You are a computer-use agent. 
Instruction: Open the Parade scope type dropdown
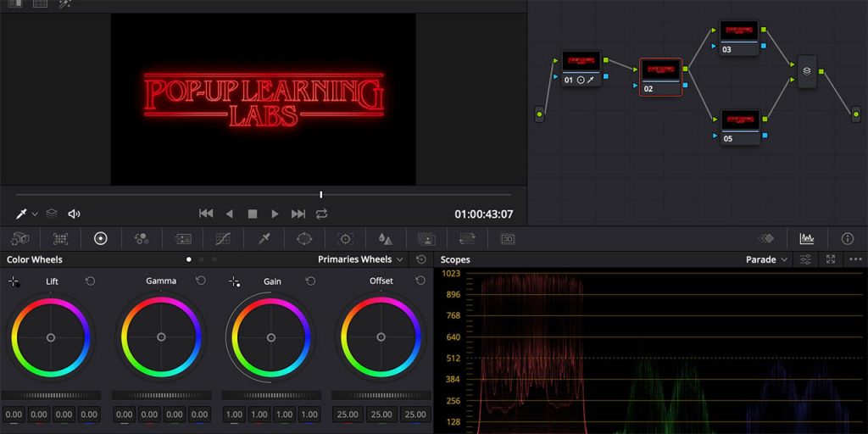pos(783,259)
